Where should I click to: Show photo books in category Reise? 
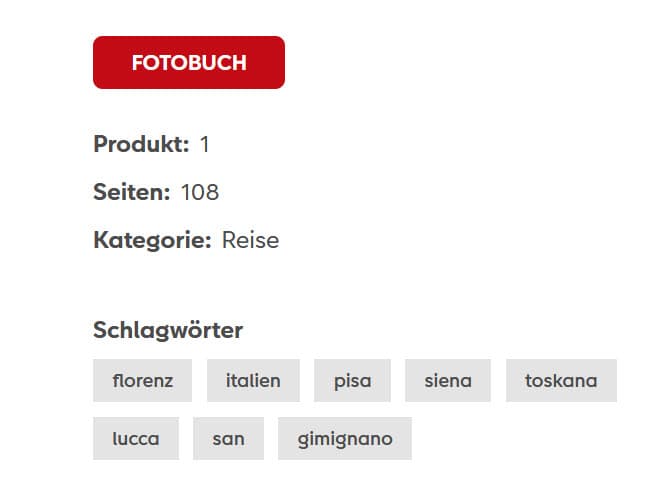point(250,240)
